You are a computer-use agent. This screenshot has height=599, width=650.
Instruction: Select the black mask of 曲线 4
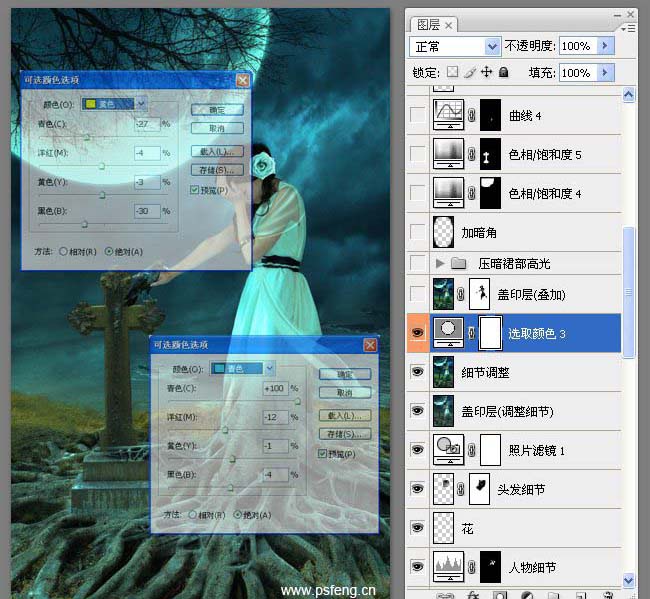click(x=490, y=115)
